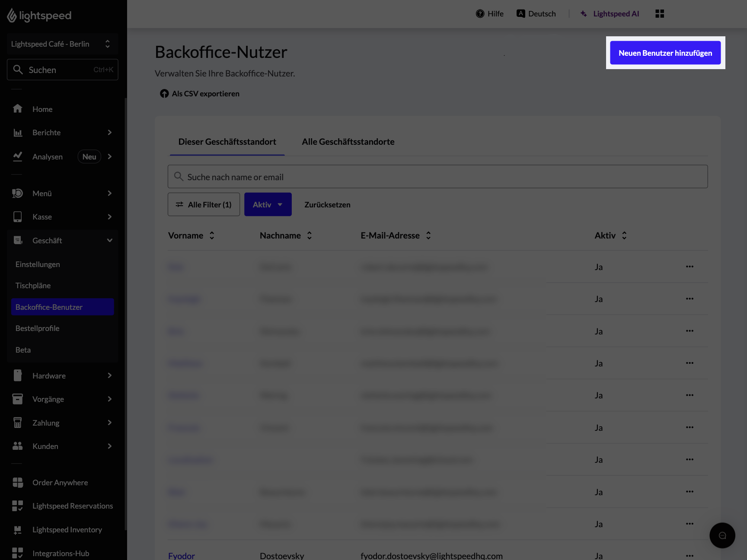
Task: Click the Lightspeed Inventory icon
Action: 17,530
